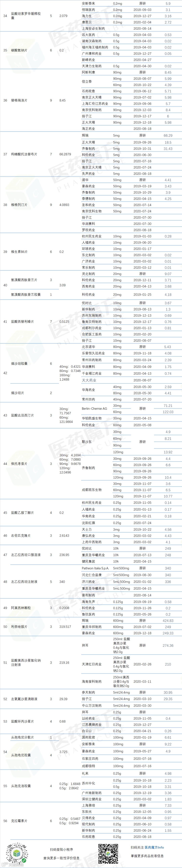This screenshot has height=868, width=182.
Task: Select drug name 头孢地尼胶囊
Action: click(x=21, y=755)
